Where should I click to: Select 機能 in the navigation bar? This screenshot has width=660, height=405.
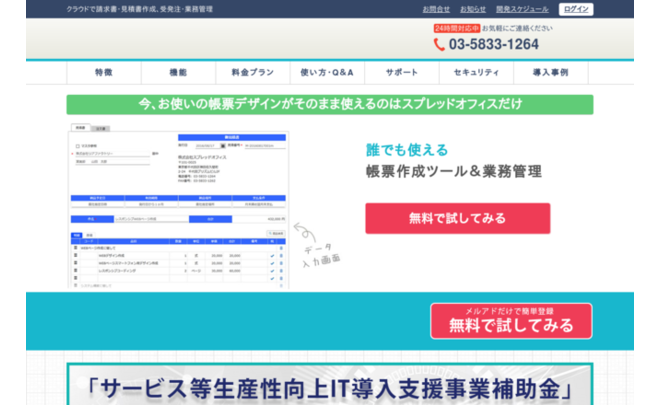click(178, 73)
